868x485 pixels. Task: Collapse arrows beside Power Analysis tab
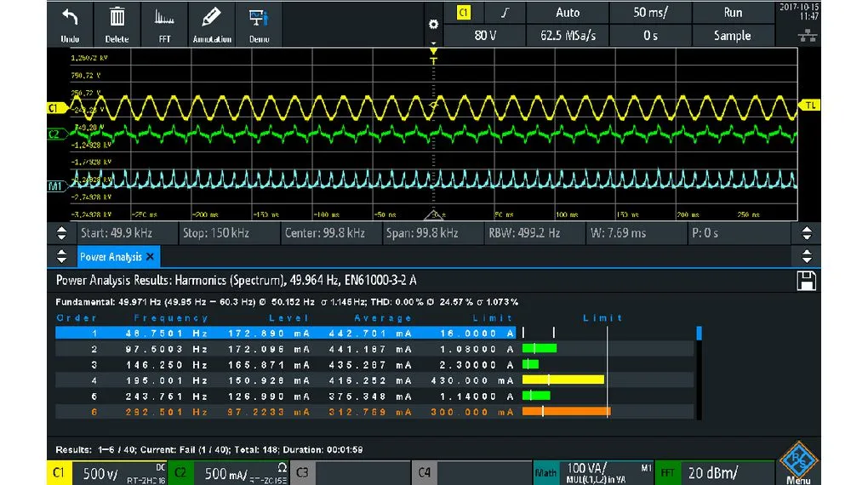(x=61, y=256)
